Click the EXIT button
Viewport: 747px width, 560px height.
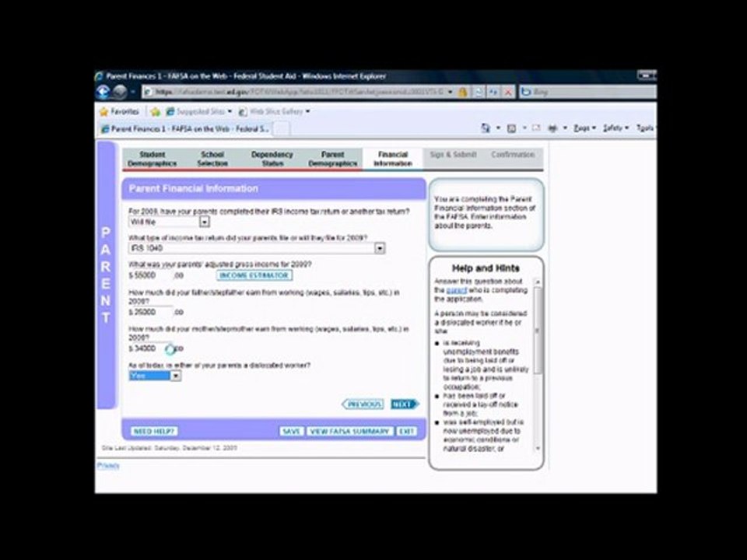tap(406, 431)
